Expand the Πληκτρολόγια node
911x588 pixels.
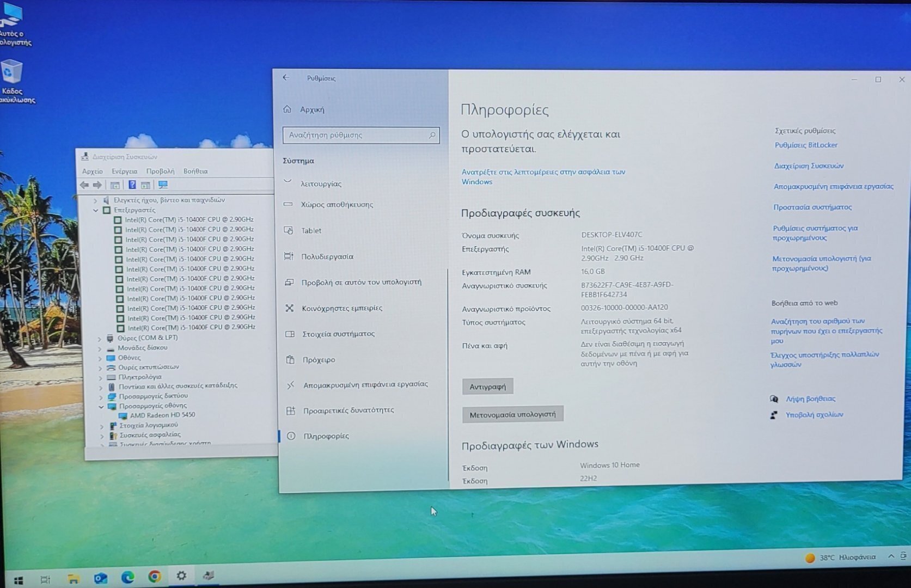(x=100, y=377)
